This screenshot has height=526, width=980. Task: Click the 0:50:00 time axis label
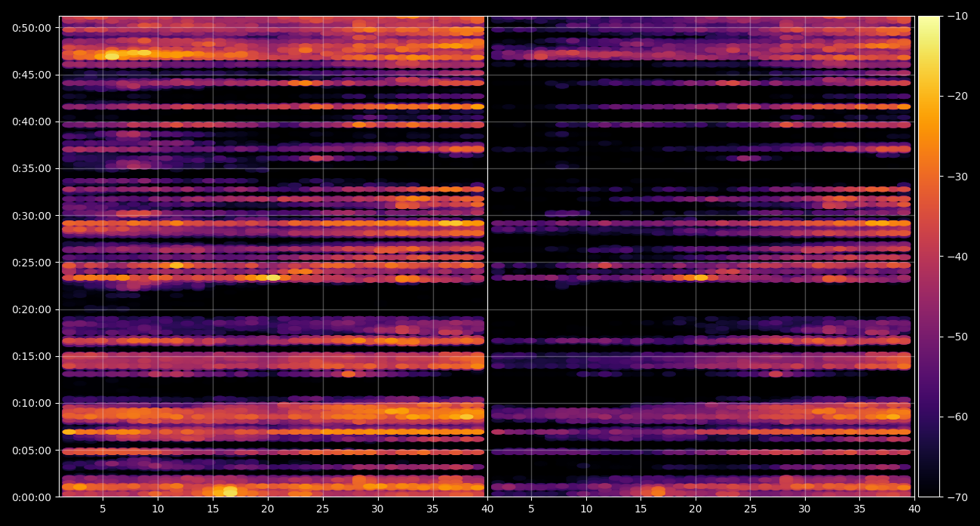[31, 28]
